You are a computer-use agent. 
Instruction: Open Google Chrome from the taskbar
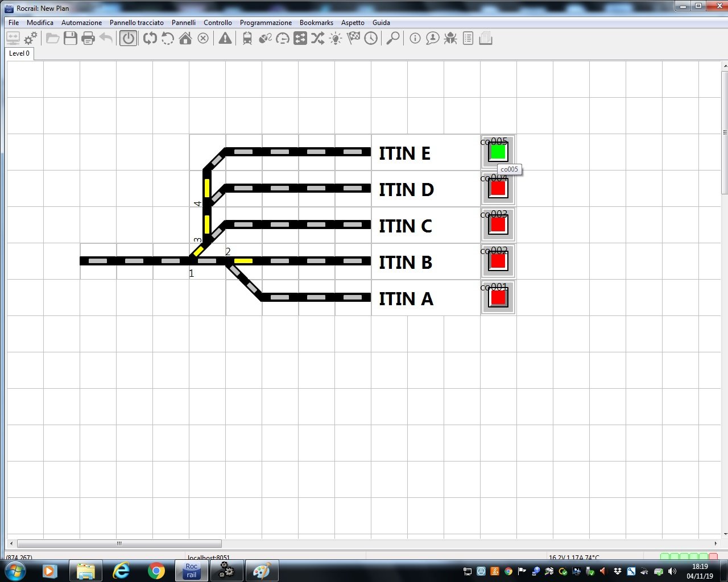(x=156, y=570)
